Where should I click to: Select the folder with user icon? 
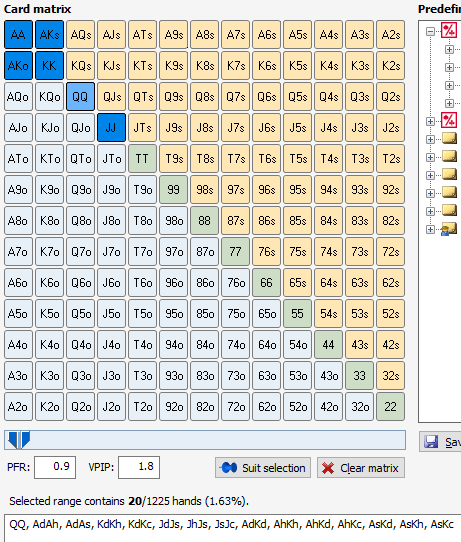449,229
